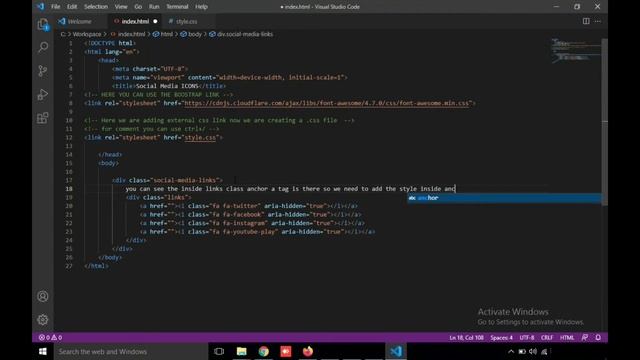Open the feedback icon in status bar
Image resolution: width=640 pixels, height=360 pixels.
[585, 338]
